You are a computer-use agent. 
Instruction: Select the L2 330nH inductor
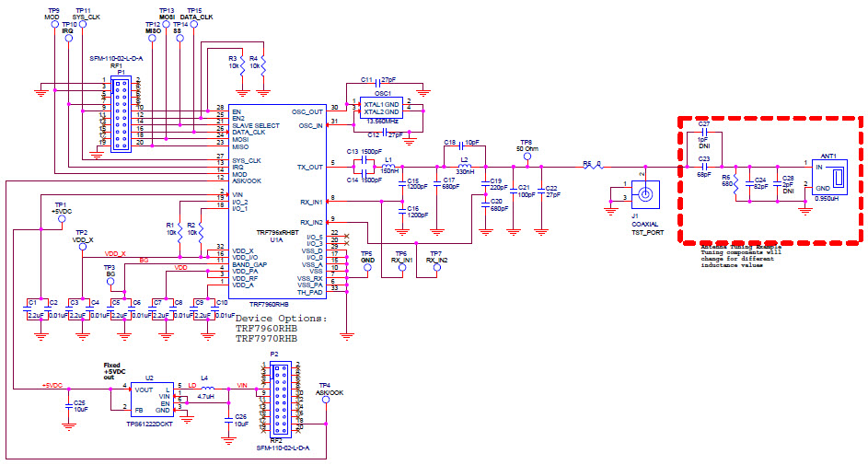coord(464,166)
